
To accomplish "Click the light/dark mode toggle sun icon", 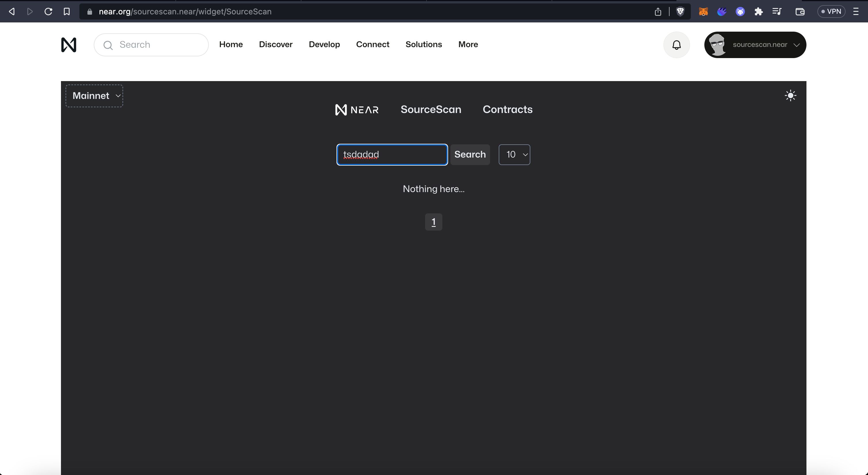I will click(790, 96).
